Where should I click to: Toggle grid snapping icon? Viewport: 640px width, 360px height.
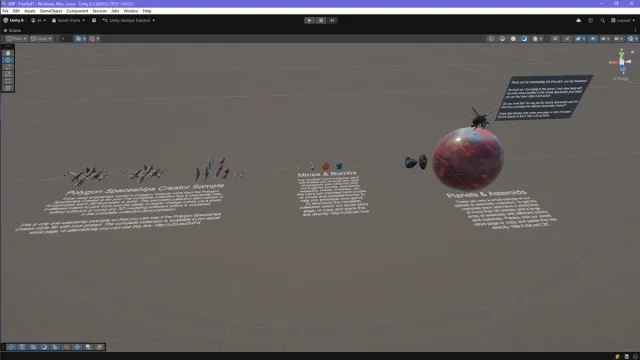78,39
